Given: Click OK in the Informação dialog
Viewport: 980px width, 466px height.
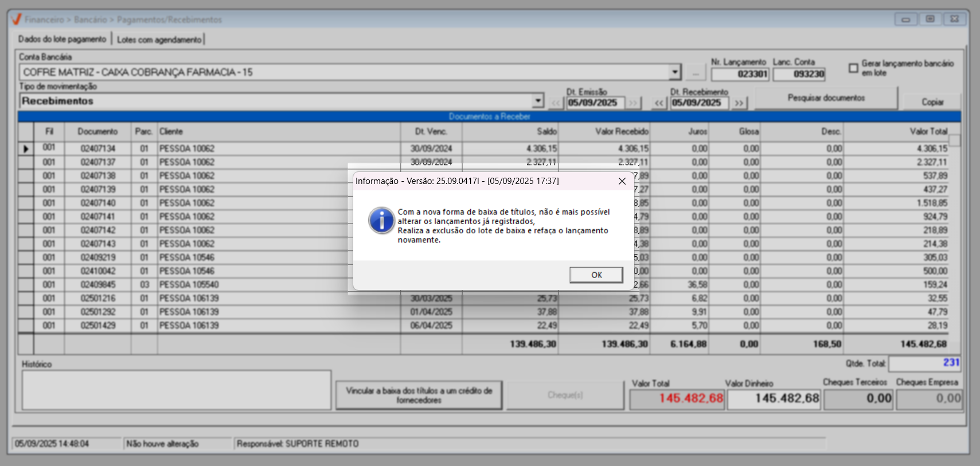Looking at the screenshot, I should pyautogui.click(x=596, y=275).
